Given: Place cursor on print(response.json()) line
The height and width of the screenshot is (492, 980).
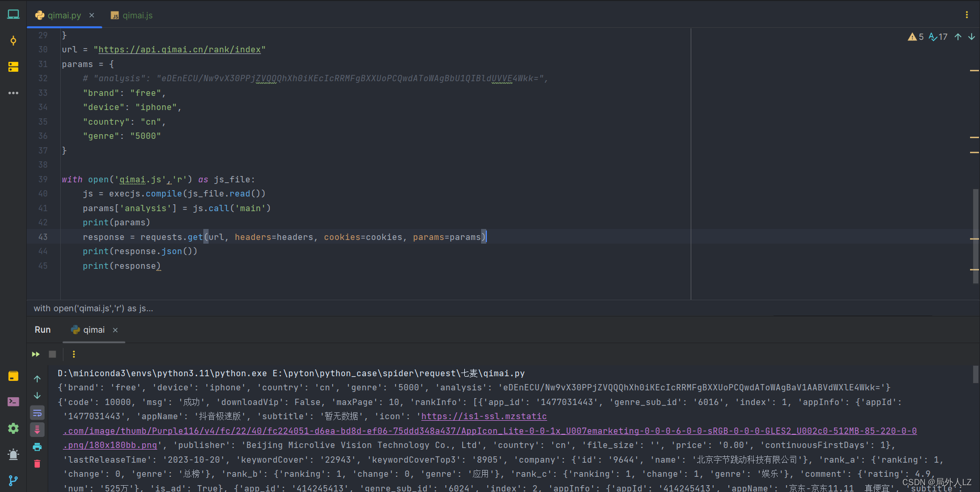Looking at the screenshot, I should click(140, 251).
